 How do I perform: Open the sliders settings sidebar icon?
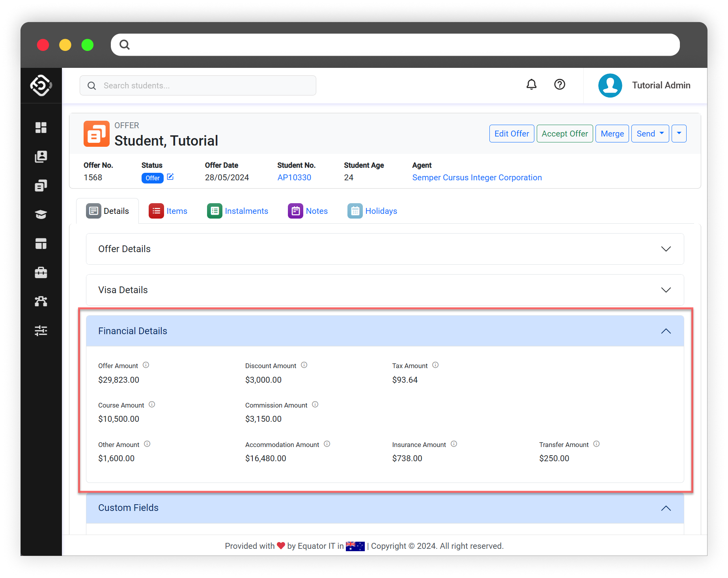pos(41,331)
